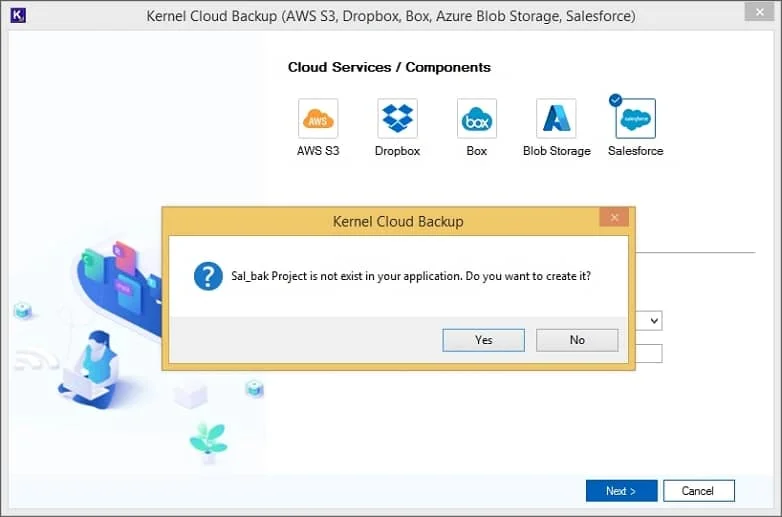782x517 pixels.
Task: Select the Salesforce component icon
Action: (x=635, y=118)
